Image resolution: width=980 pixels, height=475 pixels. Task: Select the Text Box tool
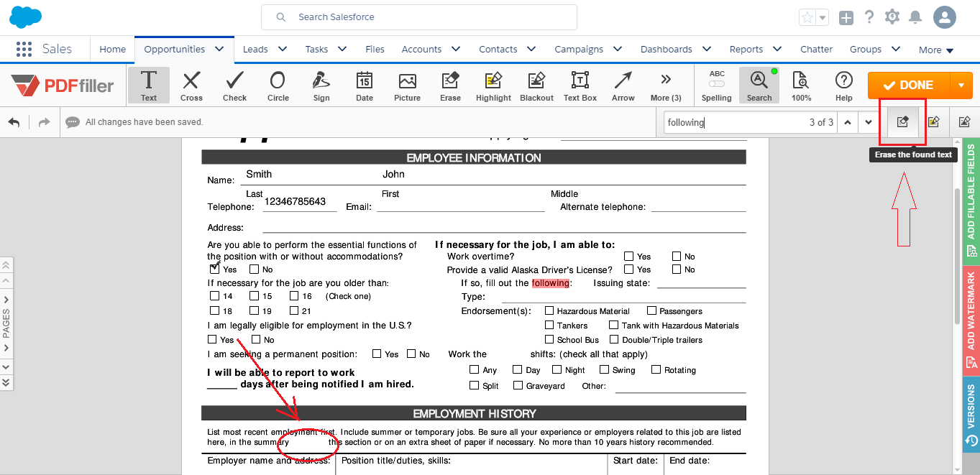tap(580, 85)
